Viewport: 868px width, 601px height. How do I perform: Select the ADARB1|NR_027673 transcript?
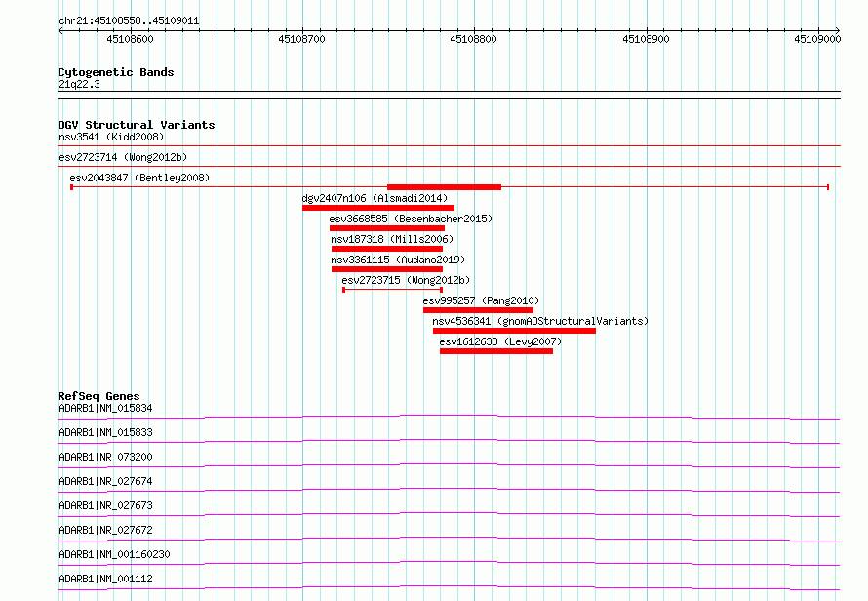(x=105, y=505)
